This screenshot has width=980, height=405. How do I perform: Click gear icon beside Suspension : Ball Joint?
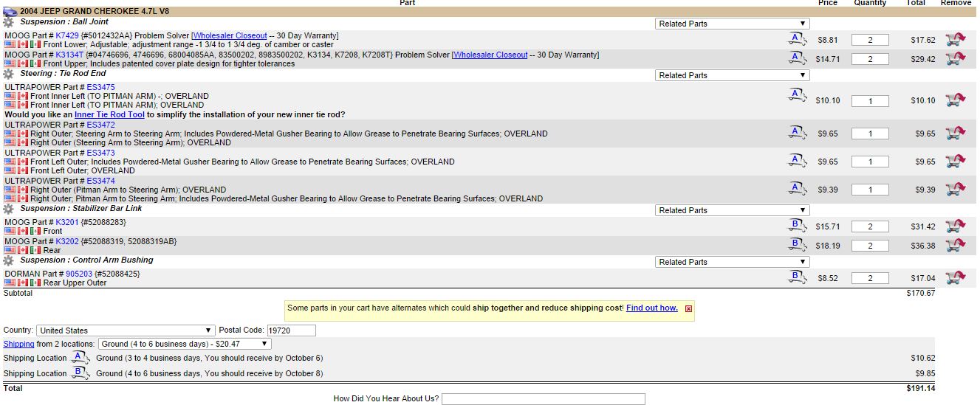point(9,22)
